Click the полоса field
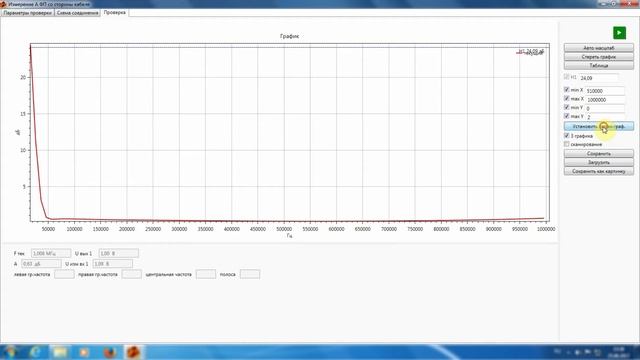 [250, 274]
